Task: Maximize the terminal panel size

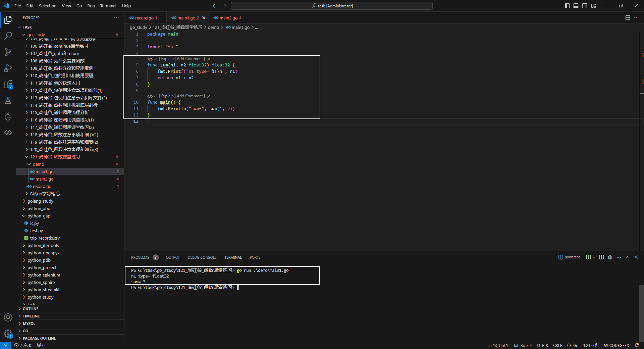Action: point(628,257)
